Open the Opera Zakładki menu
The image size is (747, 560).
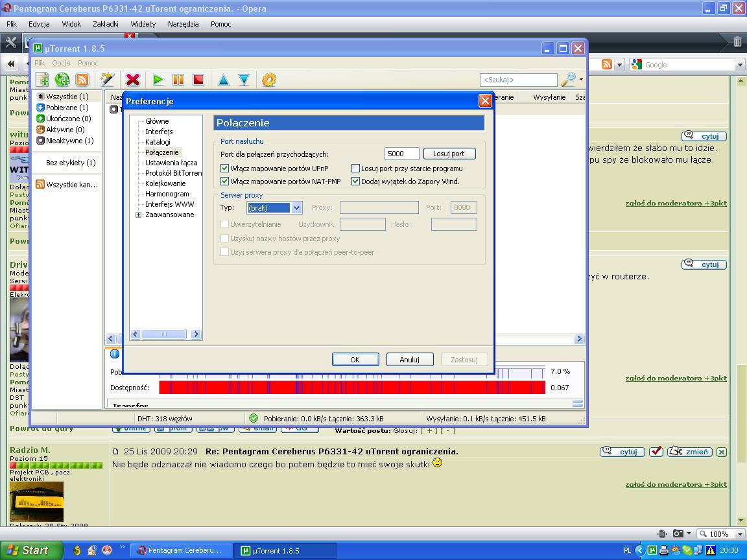tap(106, 24)
